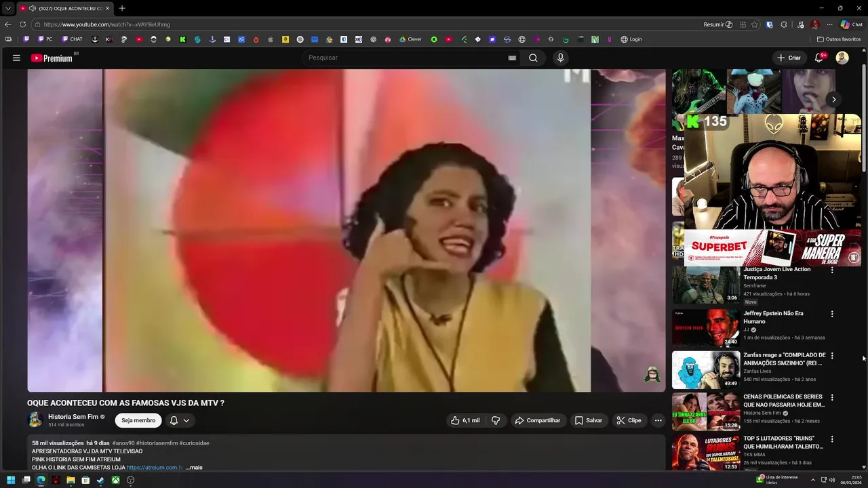Open YouTube notifications bell

(x=819, y=58)
